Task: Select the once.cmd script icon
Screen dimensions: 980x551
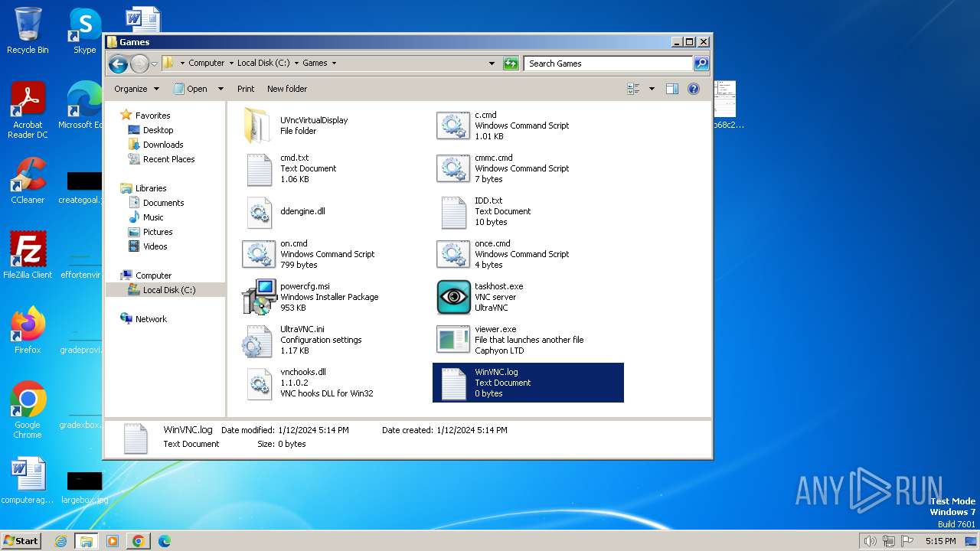Action: click(453, 254)
